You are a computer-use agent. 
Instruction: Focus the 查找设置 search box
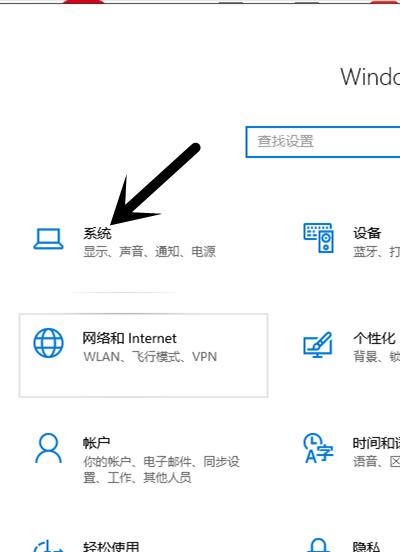pos(323,142)
